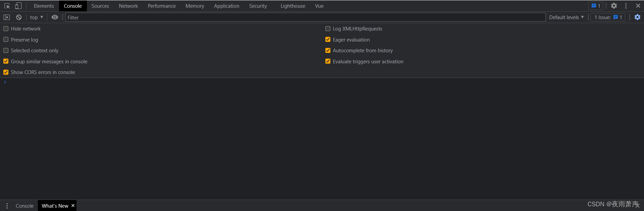The width and height of the screenshot is (644, 211).
Task: Disable the Eager evaluation checkbox
Action: point(328,40)
